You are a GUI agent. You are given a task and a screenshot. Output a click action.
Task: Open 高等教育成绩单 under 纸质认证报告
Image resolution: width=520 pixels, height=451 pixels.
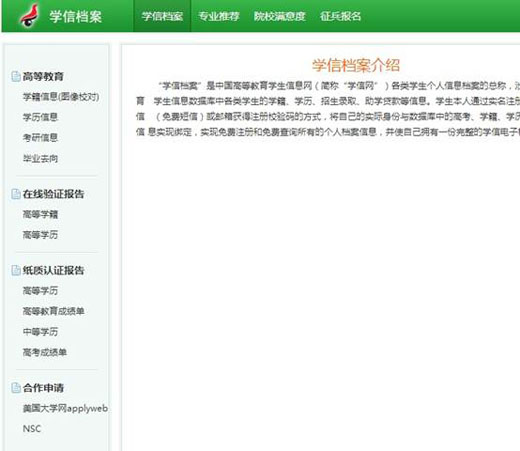coord(53,311)
